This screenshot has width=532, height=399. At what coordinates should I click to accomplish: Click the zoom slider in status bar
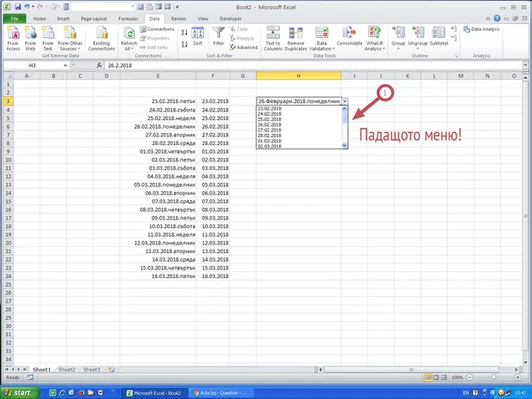pos(493,378)
